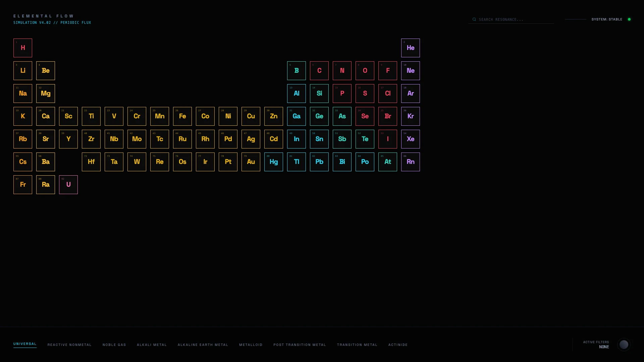Click the Elemental Flow title
This screenshot has height=362, width=644.
pos(44,16)
